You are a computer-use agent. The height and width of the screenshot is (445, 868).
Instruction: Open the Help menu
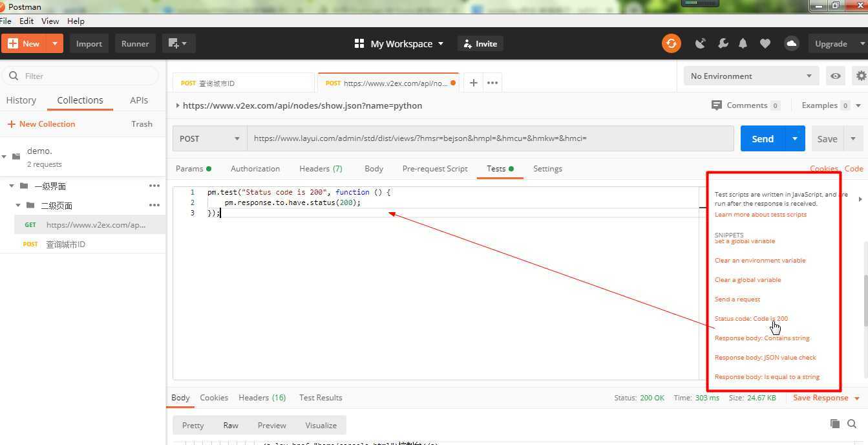(76, 21)
